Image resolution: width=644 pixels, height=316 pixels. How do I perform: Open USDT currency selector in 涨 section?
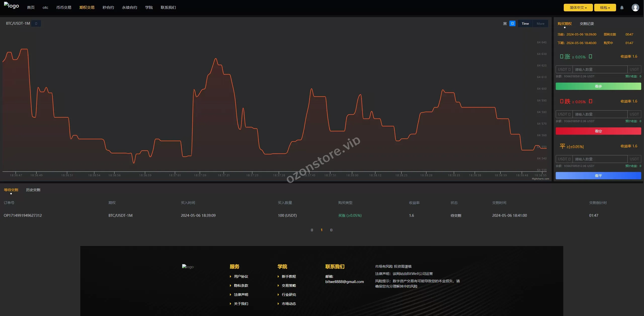[564, 69]
